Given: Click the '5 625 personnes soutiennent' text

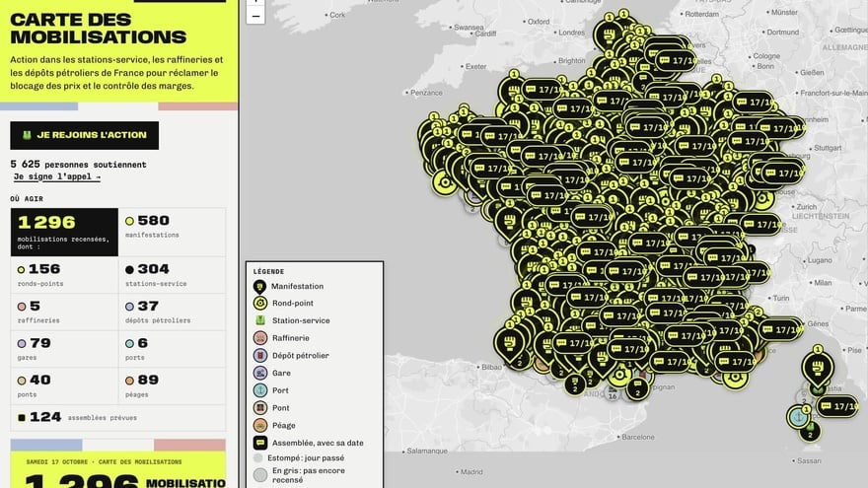Looking at the screenshot, I should pyautogui.click(x=79, y=165).
